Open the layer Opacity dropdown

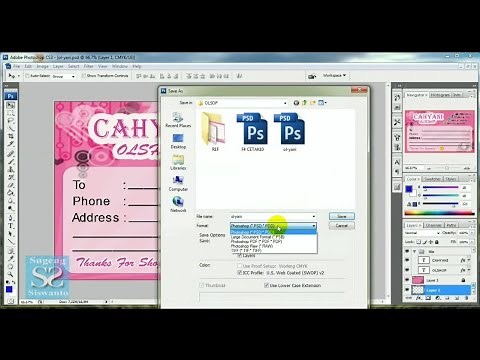click(x=472, y=233)
